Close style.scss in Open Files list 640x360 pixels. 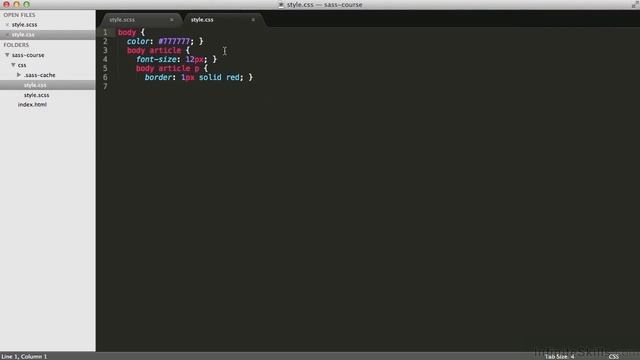7,25
